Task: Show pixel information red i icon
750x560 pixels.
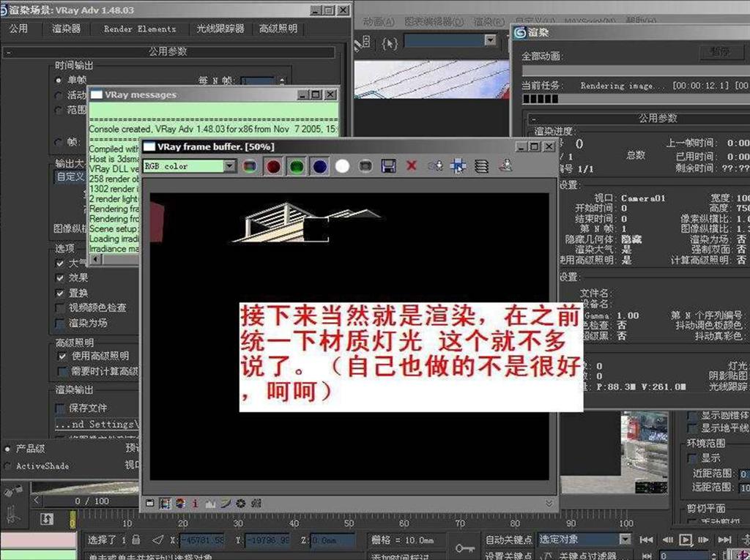Action: tap(195, 503)
